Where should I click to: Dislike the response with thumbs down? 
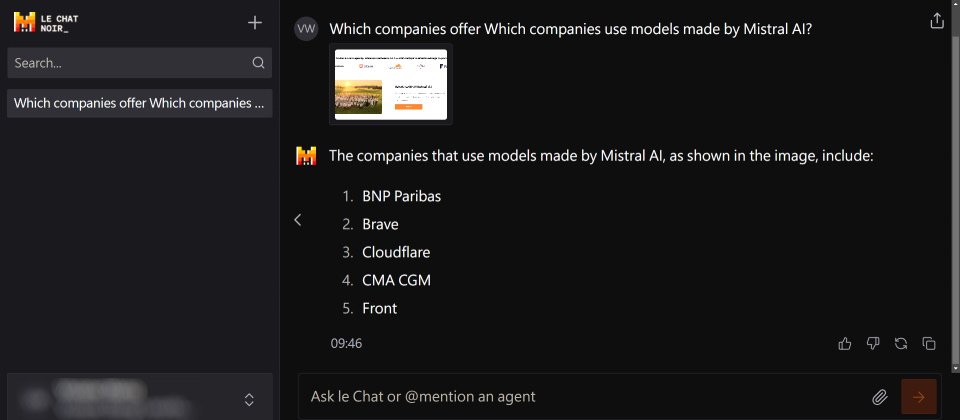pyautogui.click(x=873, y=343)
